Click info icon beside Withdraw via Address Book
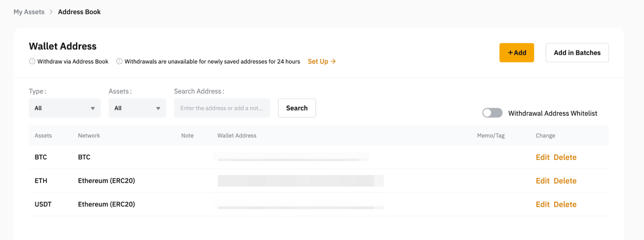This screenshot has height=240, width=644. click(32, 61)
